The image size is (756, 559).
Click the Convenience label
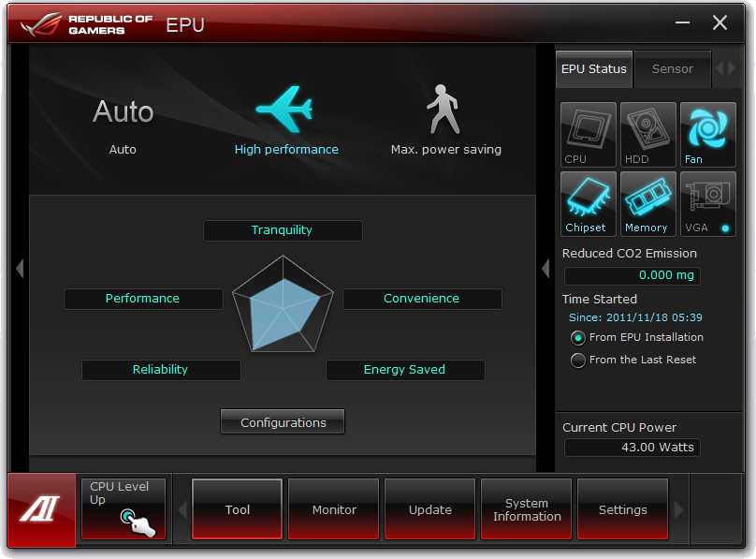[422, 299]
